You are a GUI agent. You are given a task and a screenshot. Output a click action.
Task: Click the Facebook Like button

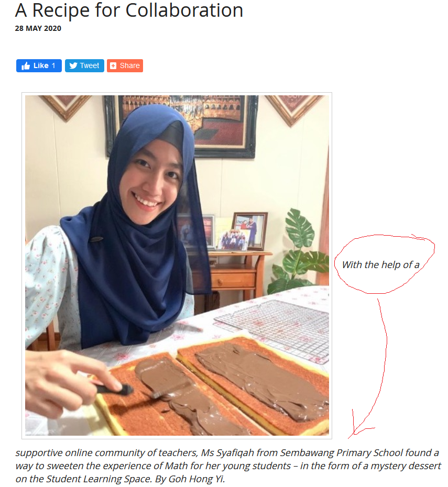click(39, 65)
